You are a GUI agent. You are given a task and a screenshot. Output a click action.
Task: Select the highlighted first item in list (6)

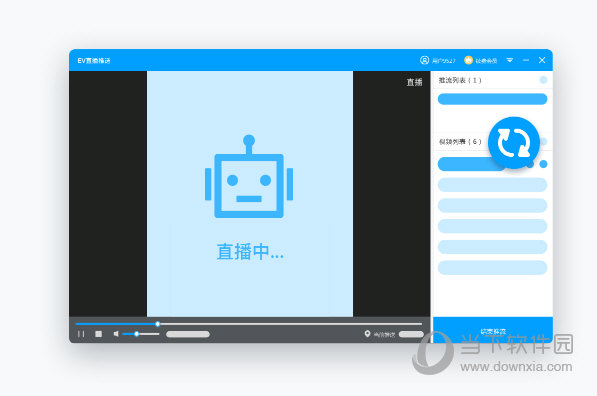coord(472,164)
